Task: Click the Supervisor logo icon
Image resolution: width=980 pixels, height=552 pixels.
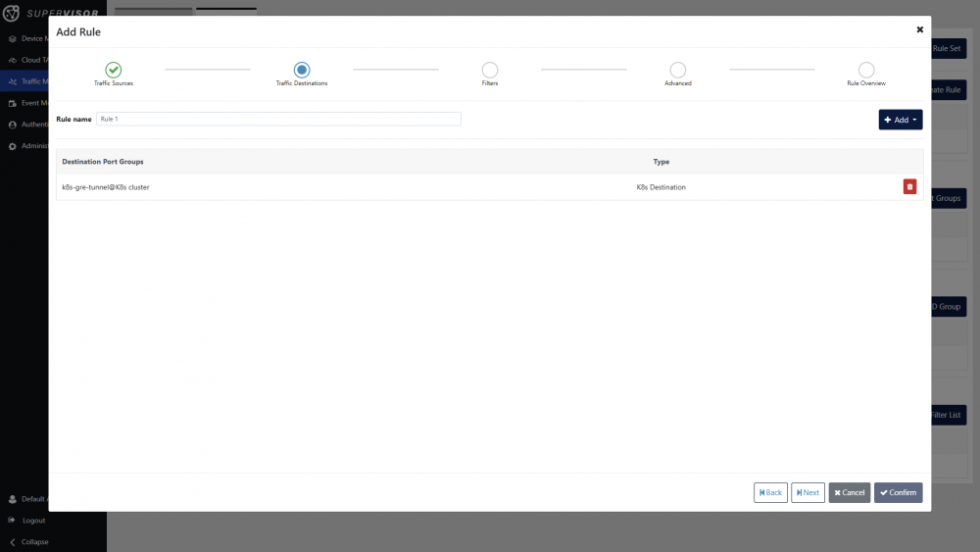Action: pos(13,15)
